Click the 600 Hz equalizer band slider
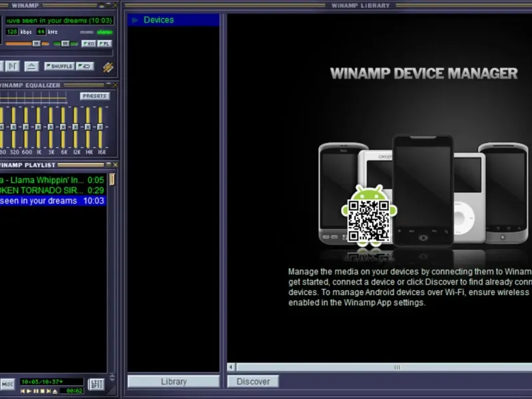532x399 pixels. pos(26,127)
